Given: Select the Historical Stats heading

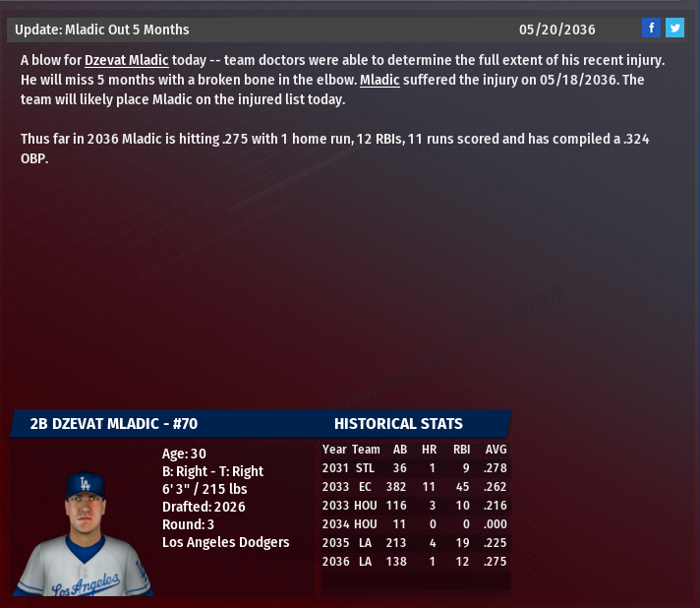Looking at the screenshot, I should pyautogui.click(x=398, y=424).
